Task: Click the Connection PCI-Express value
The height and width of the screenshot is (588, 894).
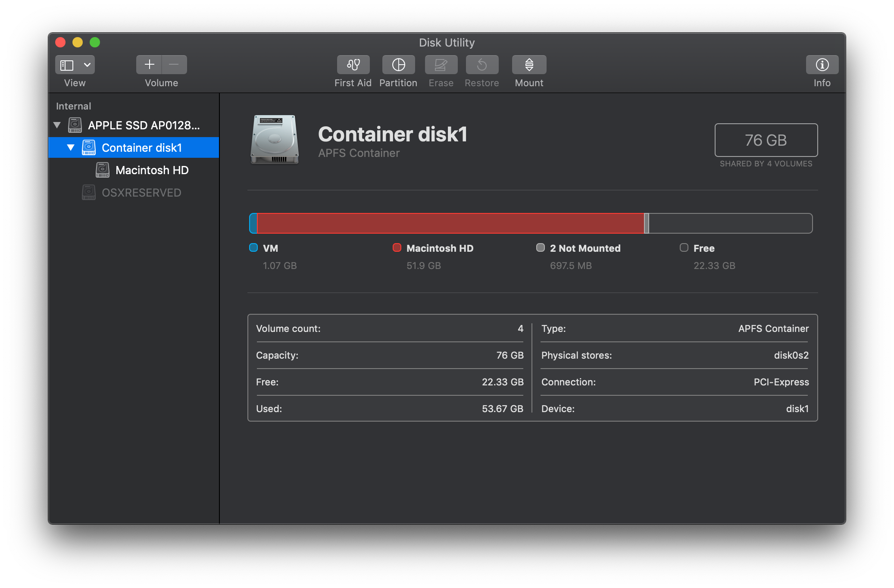Action: [x=781, y=382]
